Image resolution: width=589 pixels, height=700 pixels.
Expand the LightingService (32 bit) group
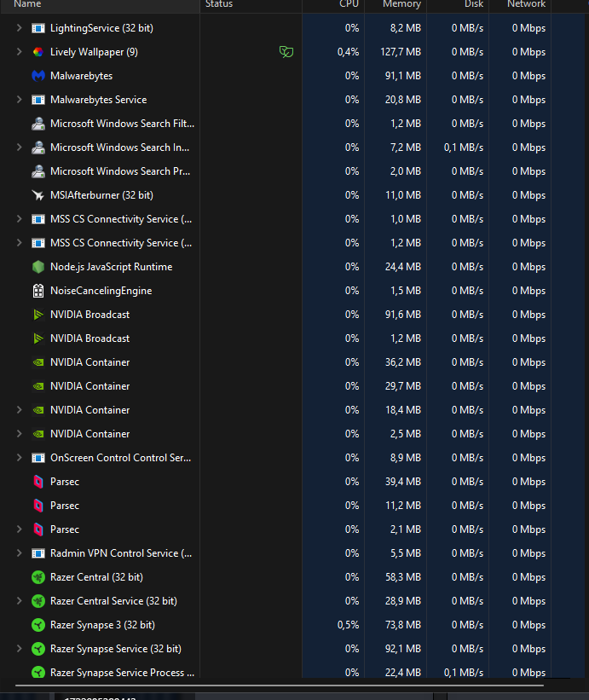click(20, 28)
